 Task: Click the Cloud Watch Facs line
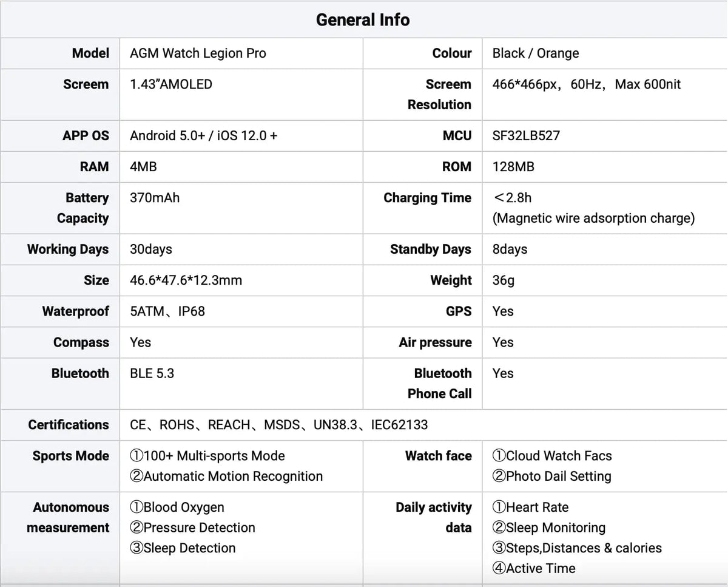(552, 456)
